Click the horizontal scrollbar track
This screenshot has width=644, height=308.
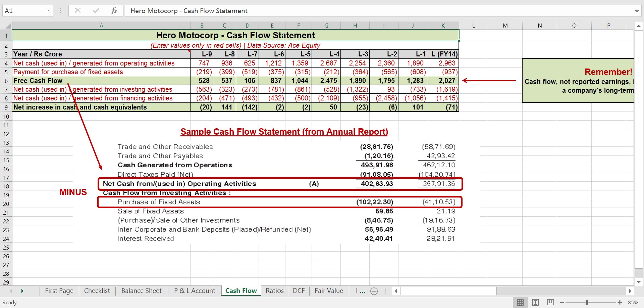coord(561,291)
